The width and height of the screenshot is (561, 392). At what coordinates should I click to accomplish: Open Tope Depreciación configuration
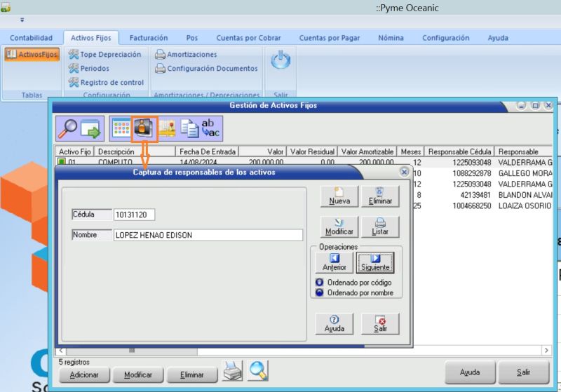tap(105, 54)
